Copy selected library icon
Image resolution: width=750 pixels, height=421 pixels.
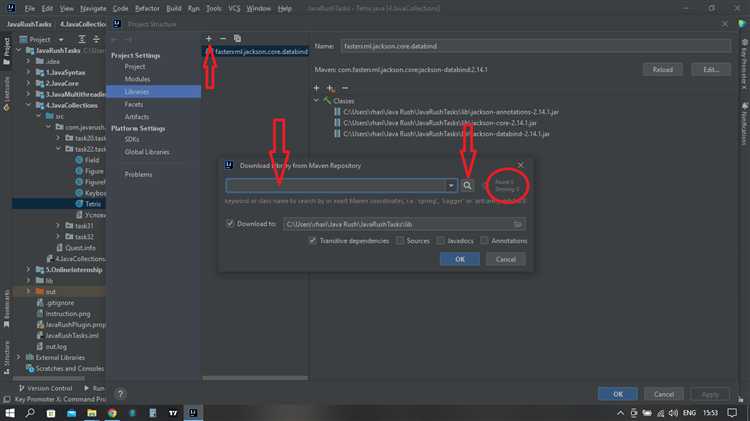point(237,38)
